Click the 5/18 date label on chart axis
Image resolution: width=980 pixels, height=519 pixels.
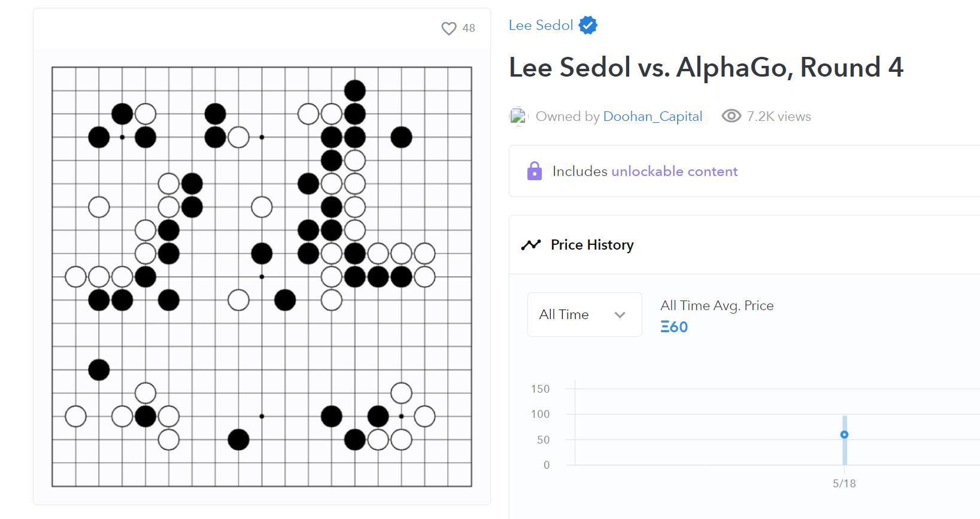pyautogui.click(x=844, y=483)
